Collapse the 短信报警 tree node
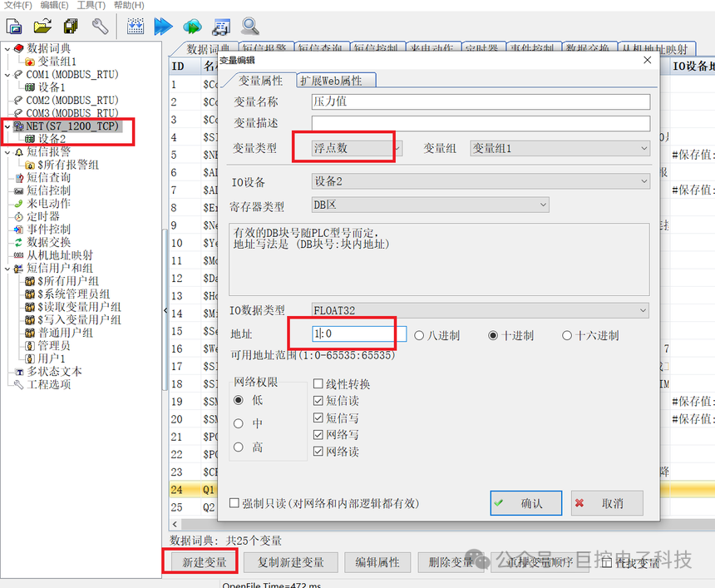Viewport: 715px width, 588px height. click(x=7, y=152)
